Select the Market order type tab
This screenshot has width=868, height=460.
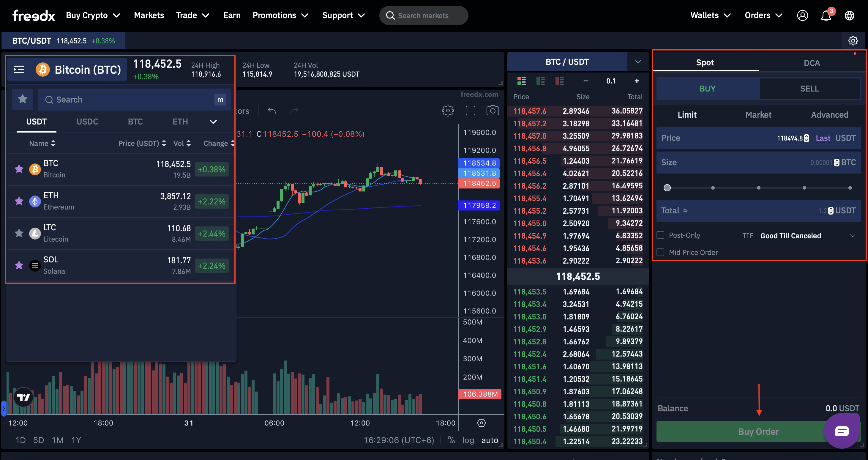tap(758, 115)
